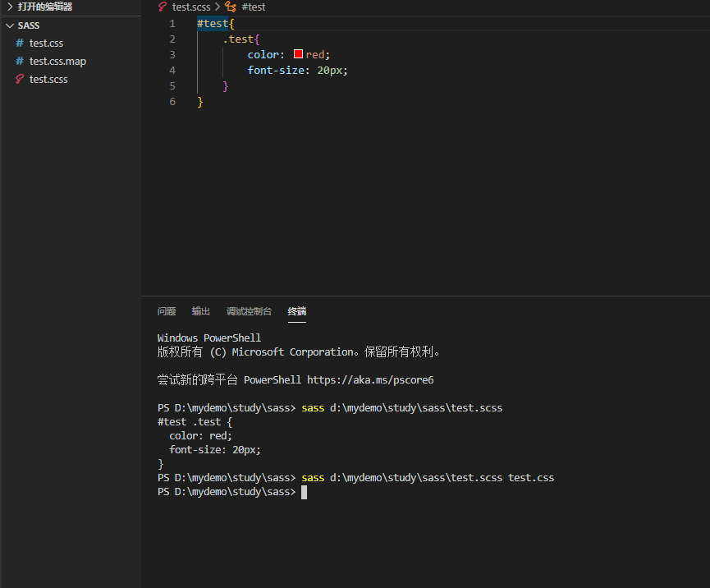
Task: Click the font-size property in editor
Action: click(276, 71)
